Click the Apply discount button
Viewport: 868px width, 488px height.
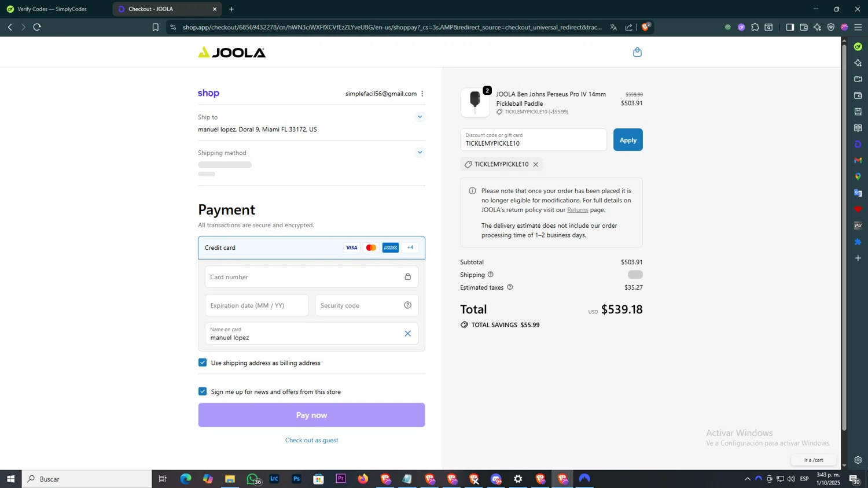(x=628, y=140)
